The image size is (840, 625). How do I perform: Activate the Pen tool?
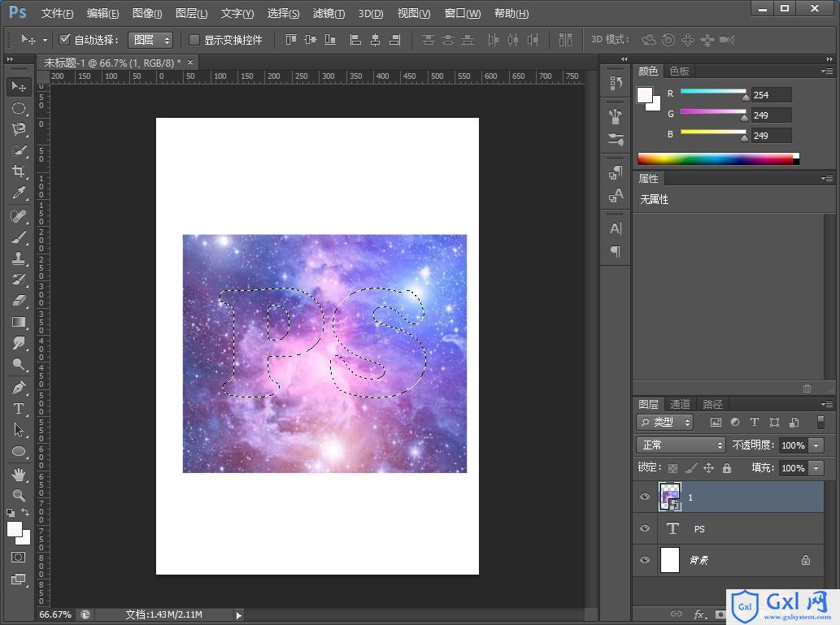point(18,388)
